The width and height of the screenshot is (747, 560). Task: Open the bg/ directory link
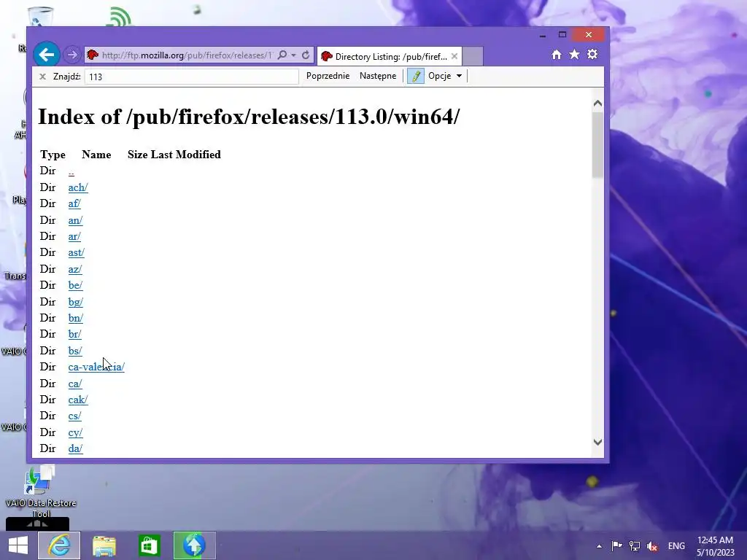point(75,302)
